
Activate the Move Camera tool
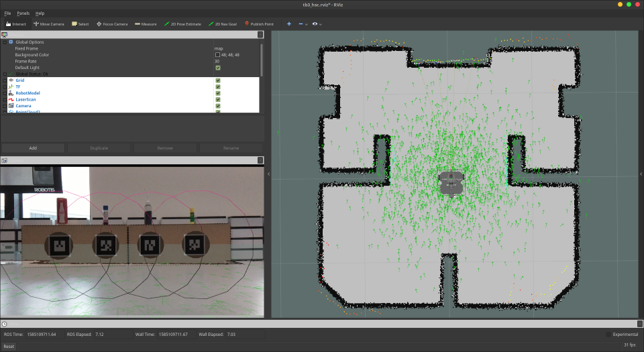click(49, 24)
